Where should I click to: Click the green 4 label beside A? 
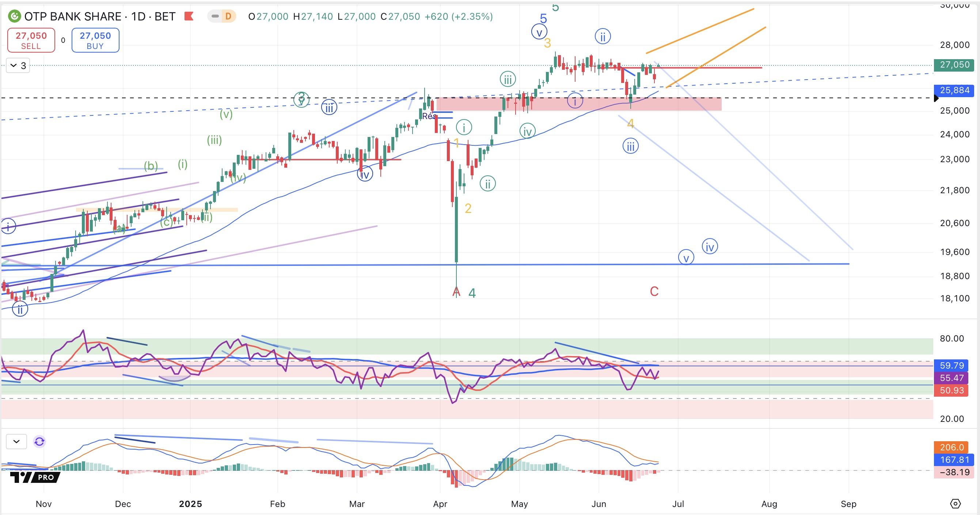click(x=472, y=293)
